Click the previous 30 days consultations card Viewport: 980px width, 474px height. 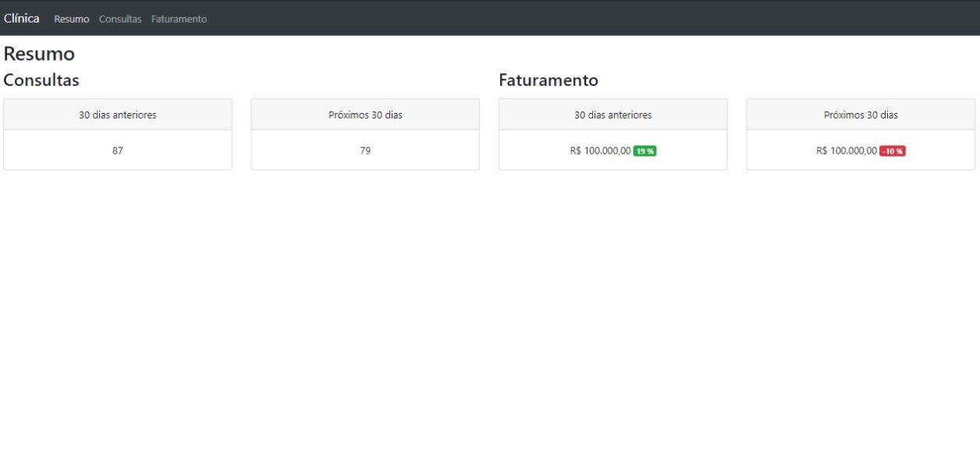tap(117, 134)
